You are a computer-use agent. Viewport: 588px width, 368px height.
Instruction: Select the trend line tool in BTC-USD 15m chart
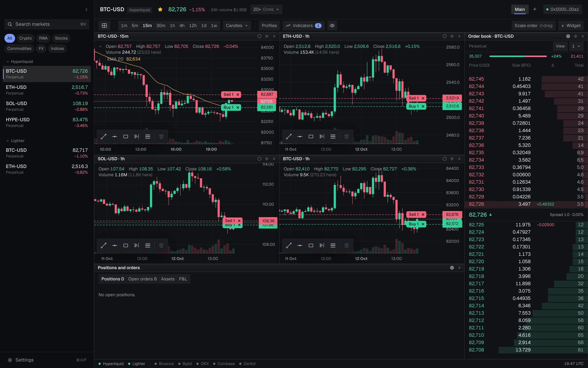point(104,136)
